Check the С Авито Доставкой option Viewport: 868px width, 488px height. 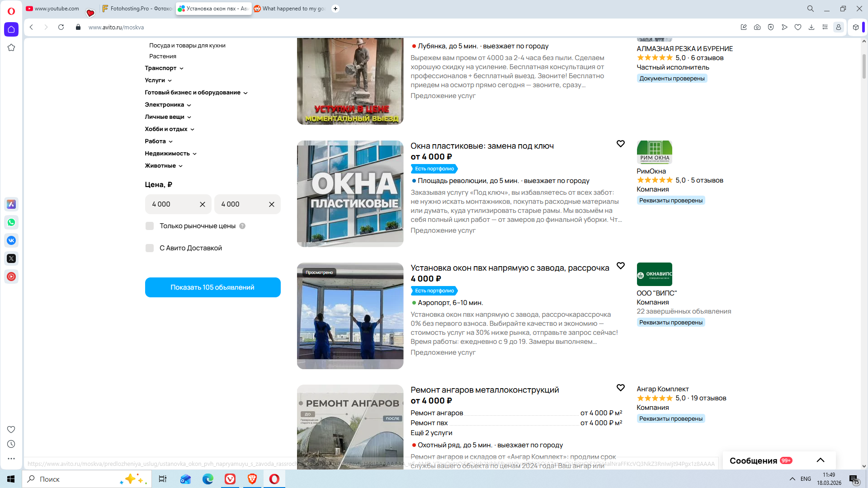pos(150,248)
